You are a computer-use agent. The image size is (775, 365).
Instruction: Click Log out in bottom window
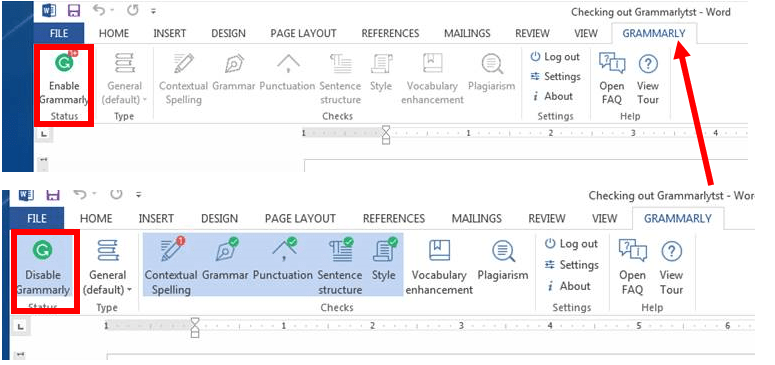point(571,244)
